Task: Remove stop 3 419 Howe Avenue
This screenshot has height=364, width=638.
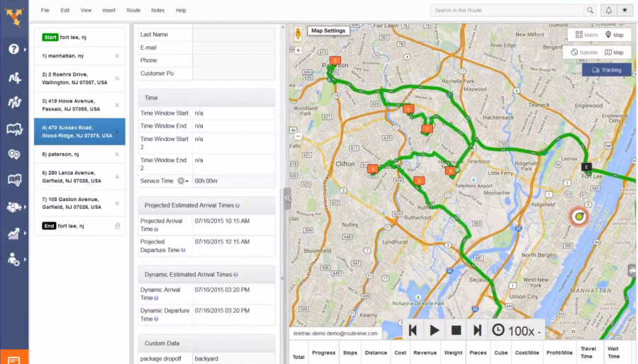Action: tap(117, 106)
